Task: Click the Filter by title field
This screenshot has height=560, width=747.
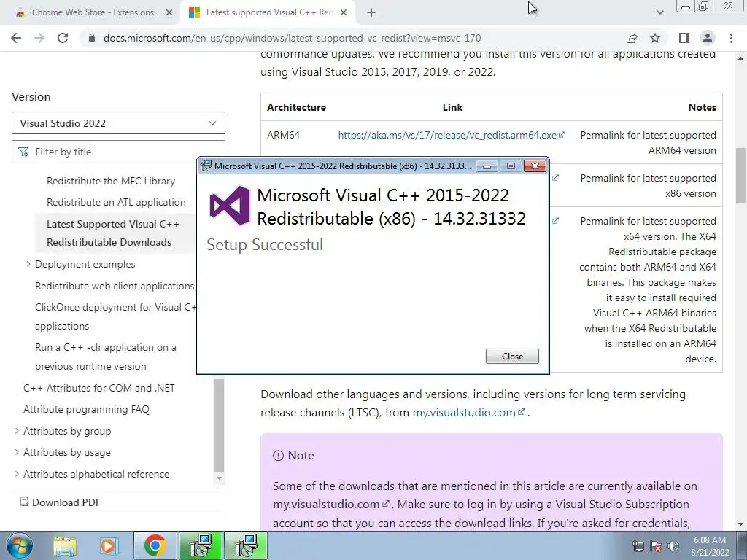Action: (x=118, y=152)
